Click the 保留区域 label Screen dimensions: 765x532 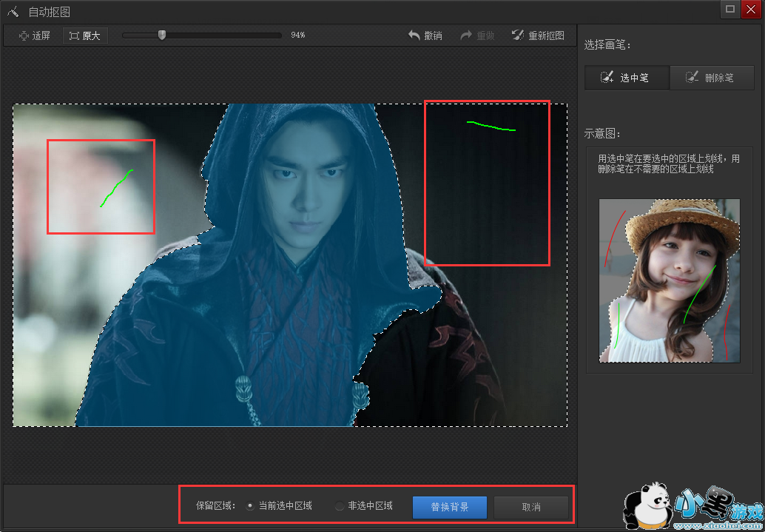[215, 506]
